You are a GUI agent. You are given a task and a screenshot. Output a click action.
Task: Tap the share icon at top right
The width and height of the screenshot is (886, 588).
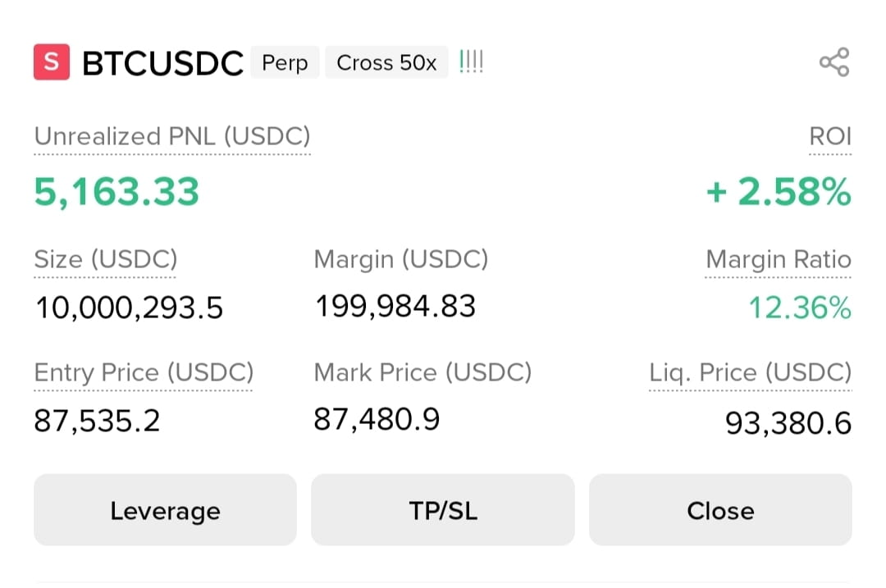[x=834, y=62]
